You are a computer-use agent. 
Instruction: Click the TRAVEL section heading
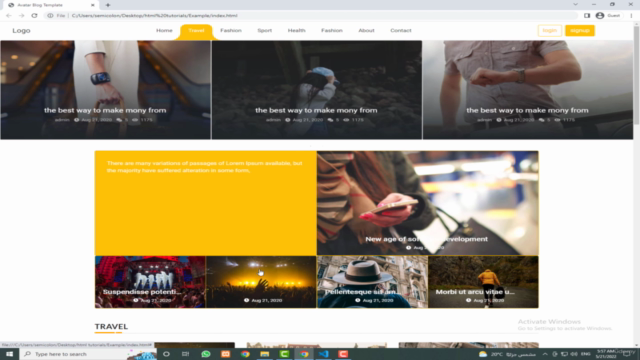click(111, 327)
